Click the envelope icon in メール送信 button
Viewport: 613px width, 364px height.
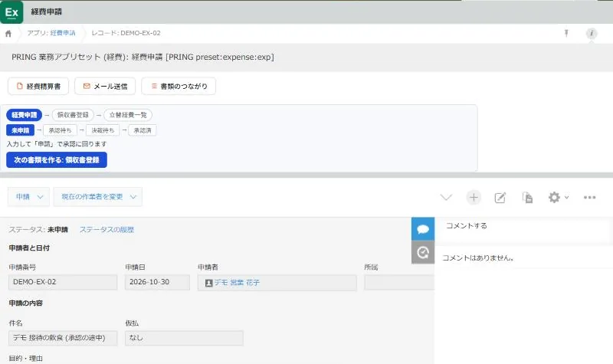pyautogui.click(x=87, y=86)
